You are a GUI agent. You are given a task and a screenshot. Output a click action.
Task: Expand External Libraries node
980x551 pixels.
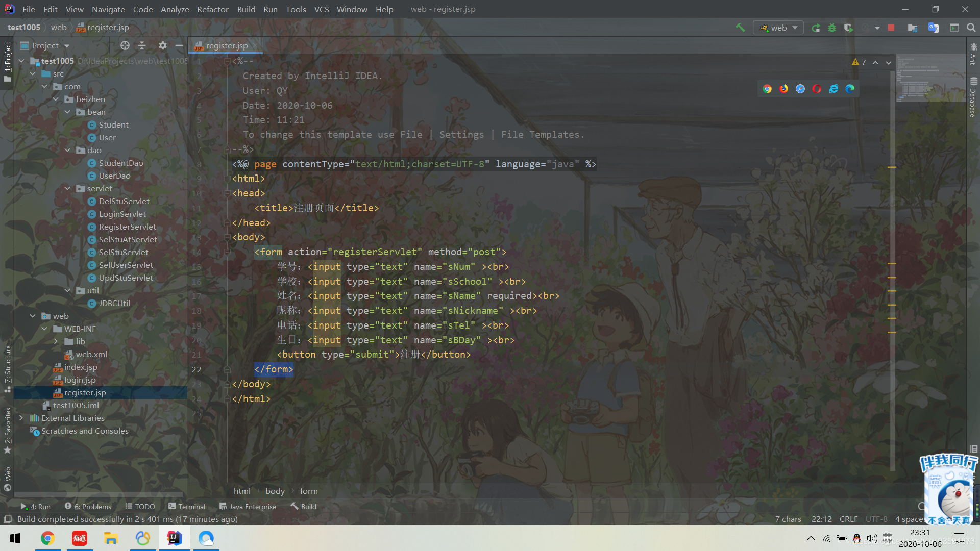pyautogui.click(x=21, y=418)
